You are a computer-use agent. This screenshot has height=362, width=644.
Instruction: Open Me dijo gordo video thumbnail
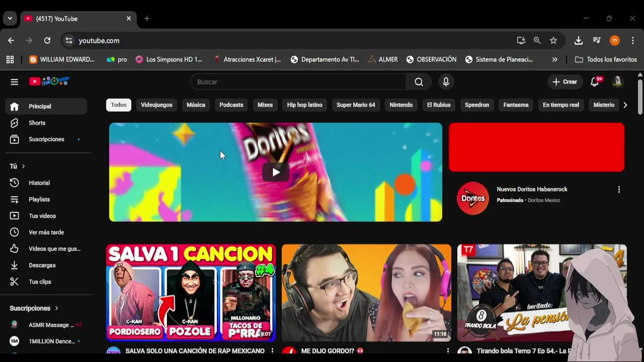click(366, 293)
